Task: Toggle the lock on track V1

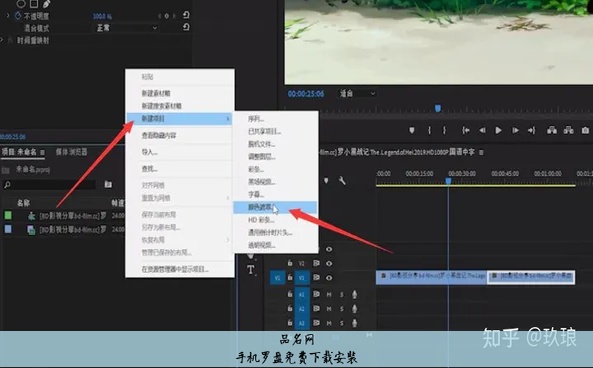Action: coord(290,277)
